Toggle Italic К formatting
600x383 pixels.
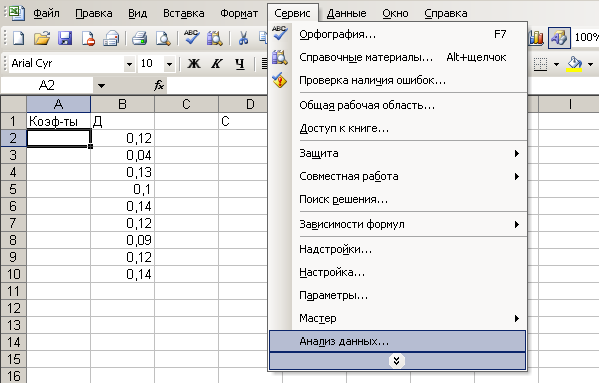(217, 64)
